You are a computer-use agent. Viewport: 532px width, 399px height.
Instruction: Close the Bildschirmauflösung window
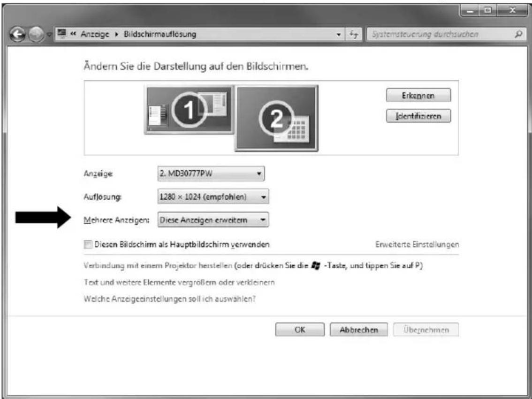(512, 10)
